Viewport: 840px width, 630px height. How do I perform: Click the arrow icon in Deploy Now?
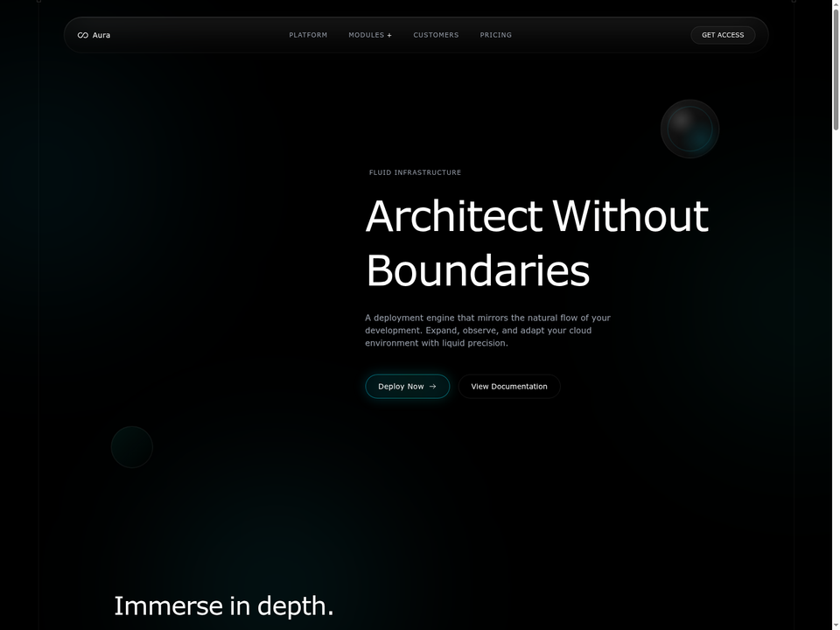point(433,386)
